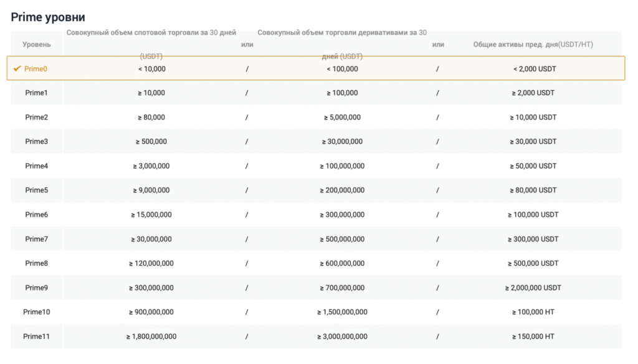Click the Prime1 level label
This screenshot has height=364, width=638.
click(36, 93)
